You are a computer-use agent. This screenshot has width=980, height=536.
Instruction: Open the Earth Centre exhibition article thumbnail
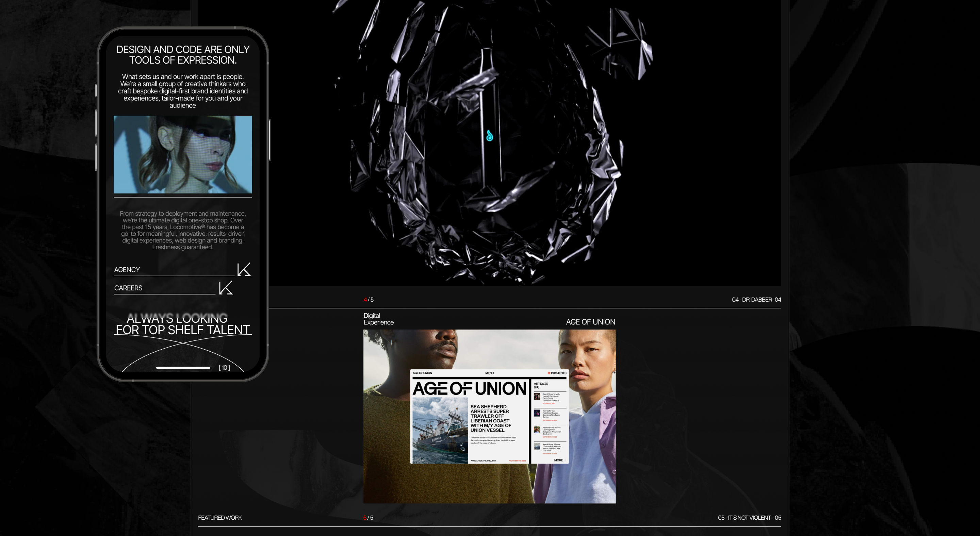click(x=537, y=397)
